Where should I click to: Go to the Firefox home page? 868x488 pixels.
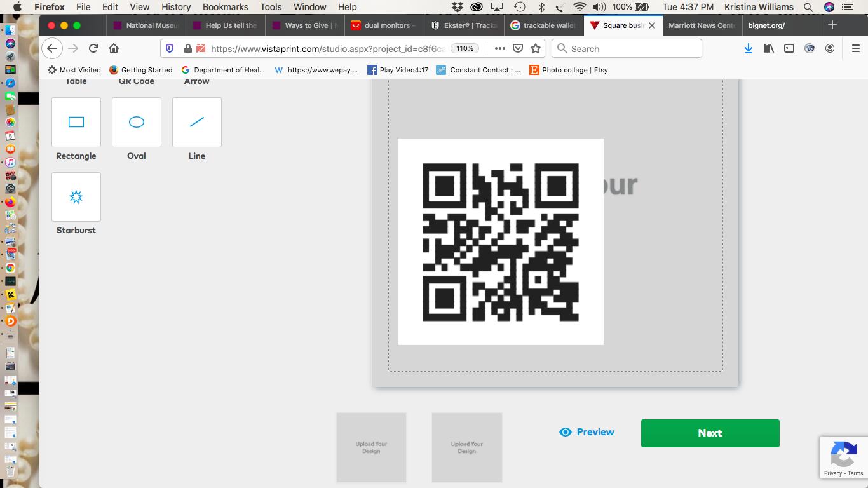(114, 48)
